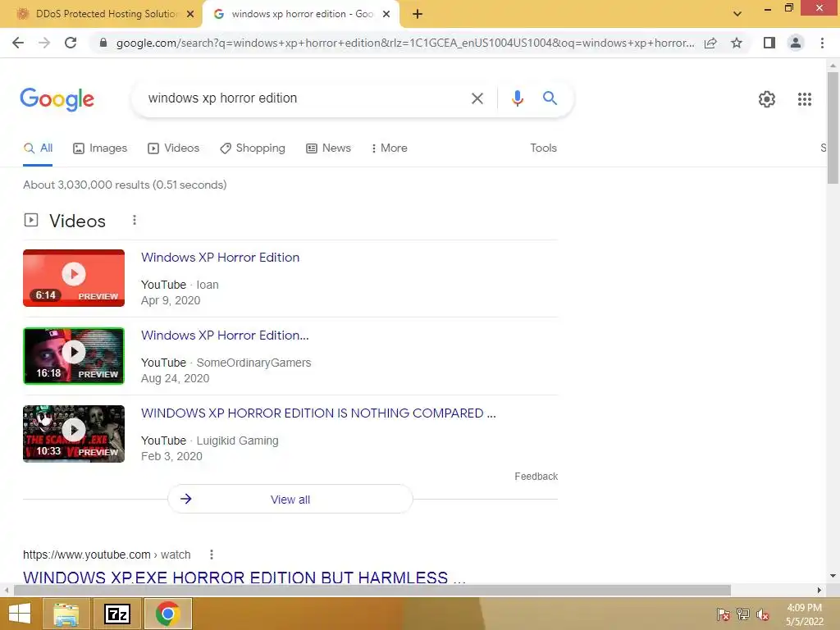Screen dimensions: 840x630
Task: Open 7-Zip from the taskbar
Action: [x=117, y=614]
